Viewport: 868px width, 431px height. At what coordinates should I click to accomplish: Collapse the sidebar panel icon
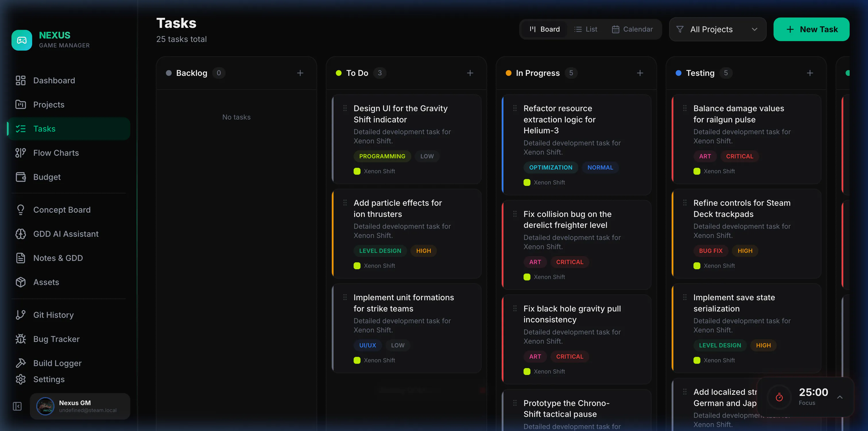pos(17,406)
